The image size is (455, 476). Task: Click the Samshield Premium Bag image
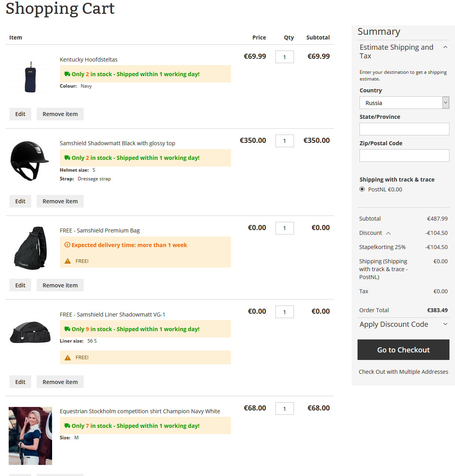click(x=30, y=248)
